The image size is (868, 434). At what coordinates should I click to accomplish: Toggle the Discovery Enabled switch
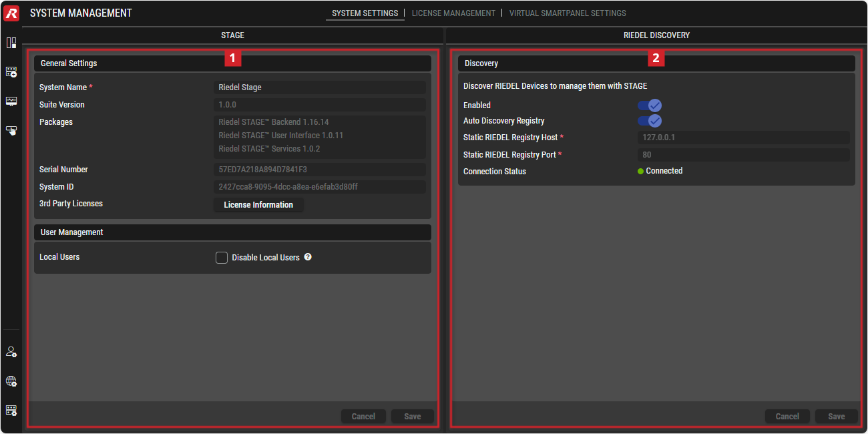649,105
